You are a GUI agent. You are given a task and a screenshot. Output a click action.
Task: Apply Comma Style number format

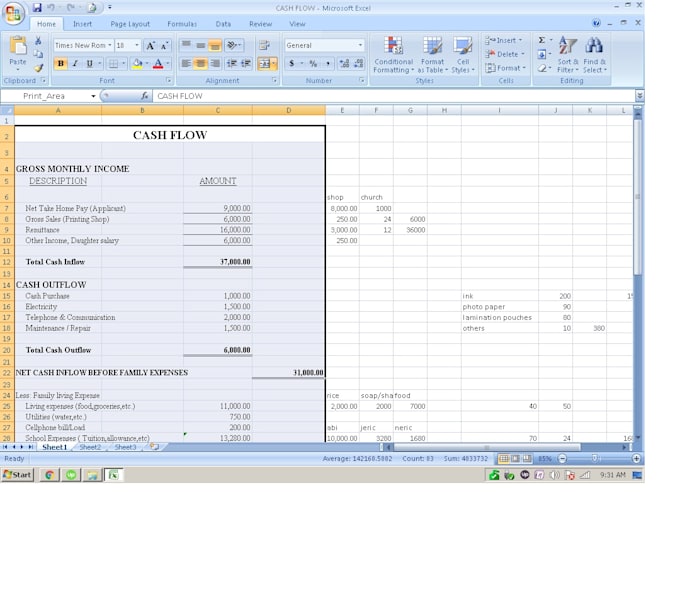[x=328, y=64]
